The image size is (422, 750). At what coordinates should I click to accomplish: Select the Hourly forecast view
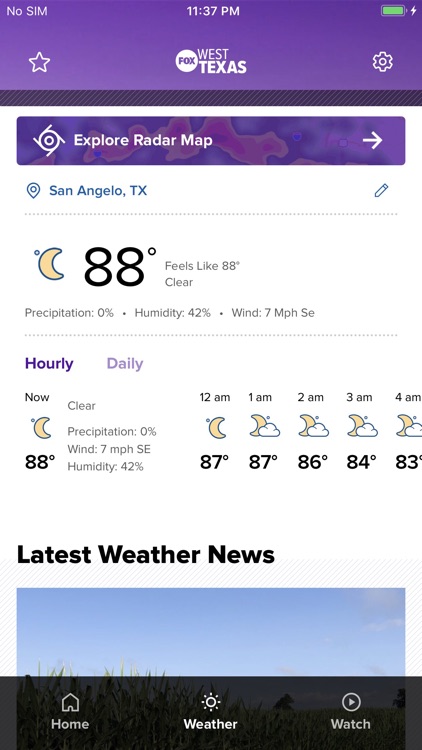click(x=49, y=364)
